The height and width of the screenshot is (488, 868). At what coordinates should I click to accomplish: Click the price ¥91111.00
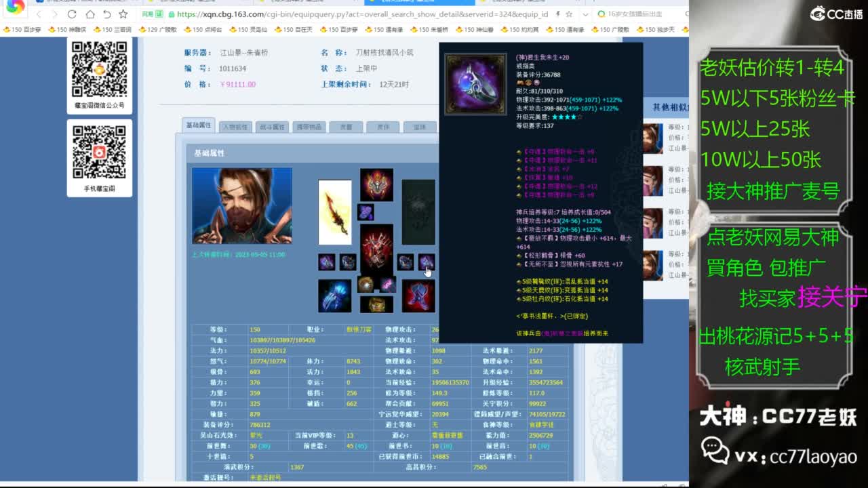238,85
